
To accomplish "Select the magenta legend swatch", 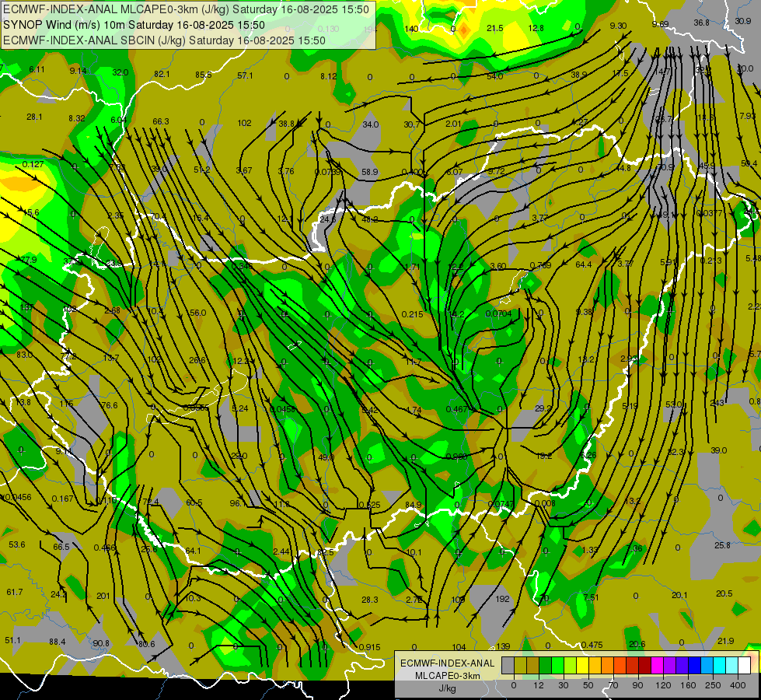I will click(657, 665).
